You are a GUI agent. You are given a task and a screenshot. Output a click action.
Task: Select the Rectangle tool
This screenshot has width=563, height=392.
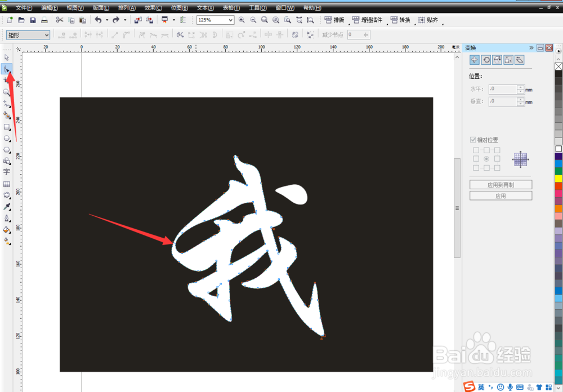(x=6, y=127)
